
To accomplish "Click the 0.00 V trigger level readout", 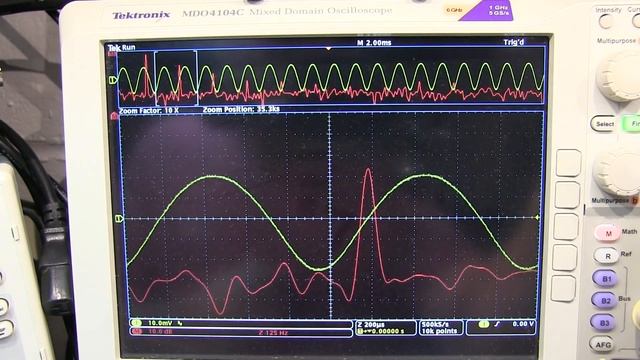I will point(523,324).
